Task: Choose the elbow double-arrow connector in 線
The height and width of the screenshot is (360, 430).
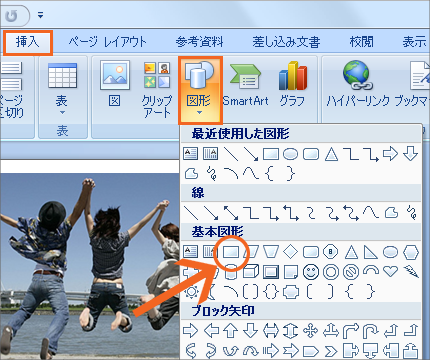Action: point(291,213)
